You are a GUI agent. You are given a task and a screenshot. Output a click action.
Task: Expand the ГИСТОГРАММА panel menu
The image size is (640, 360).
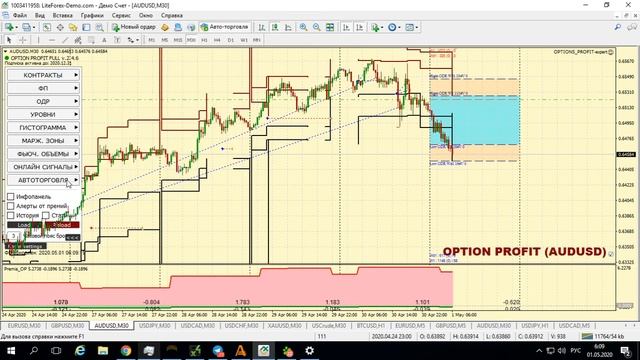43,127
